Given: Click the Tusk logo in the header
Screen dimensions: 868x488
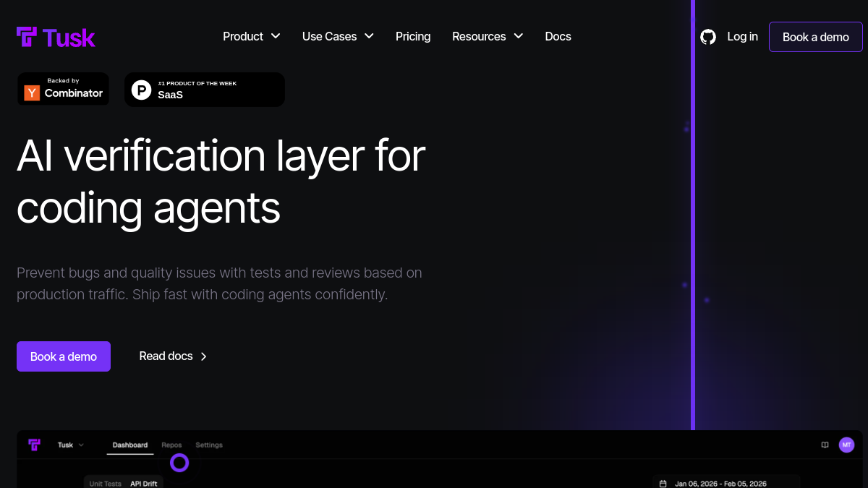Looking at the screenshot, I should click(56, 37).
